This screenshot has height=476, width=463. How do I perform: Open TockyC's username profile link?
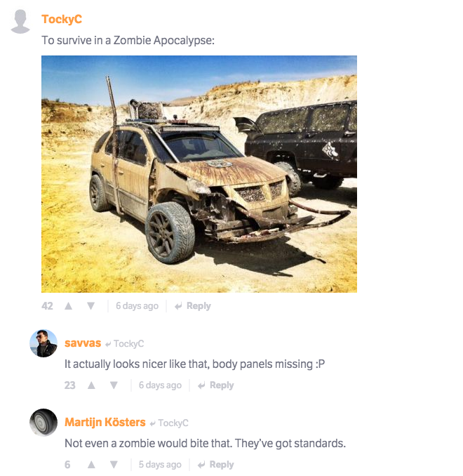[62, 19]
